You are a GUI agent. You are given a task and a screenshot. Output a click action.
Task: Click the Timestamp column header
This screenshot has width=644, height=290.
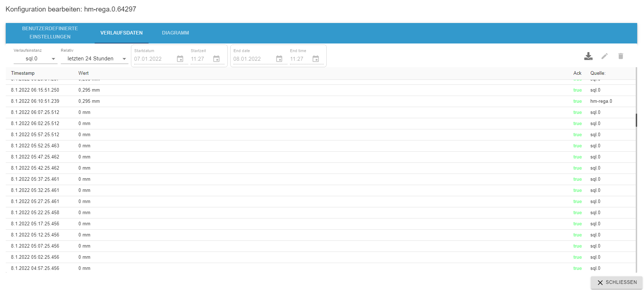pyautogui.click(x=23, y=73)
